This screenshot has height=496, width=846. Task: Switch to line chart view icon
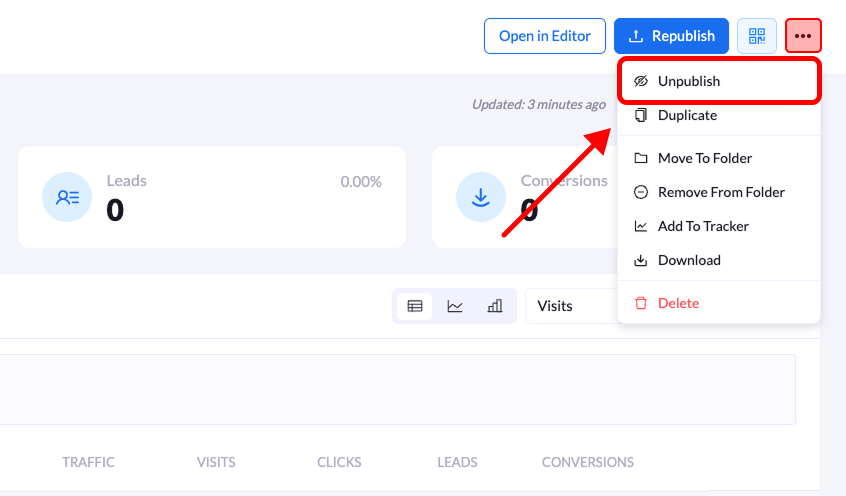[455, 306]
